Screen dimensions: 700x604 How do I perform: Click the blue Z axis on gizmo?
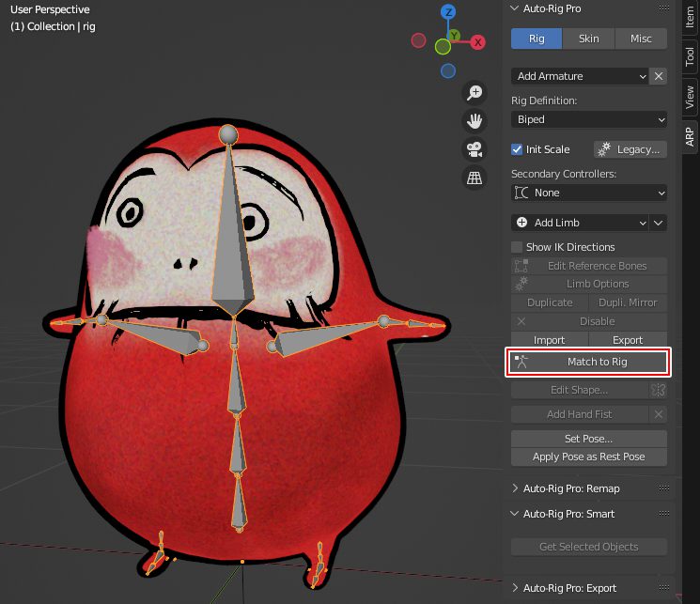[x=448, y=12]
